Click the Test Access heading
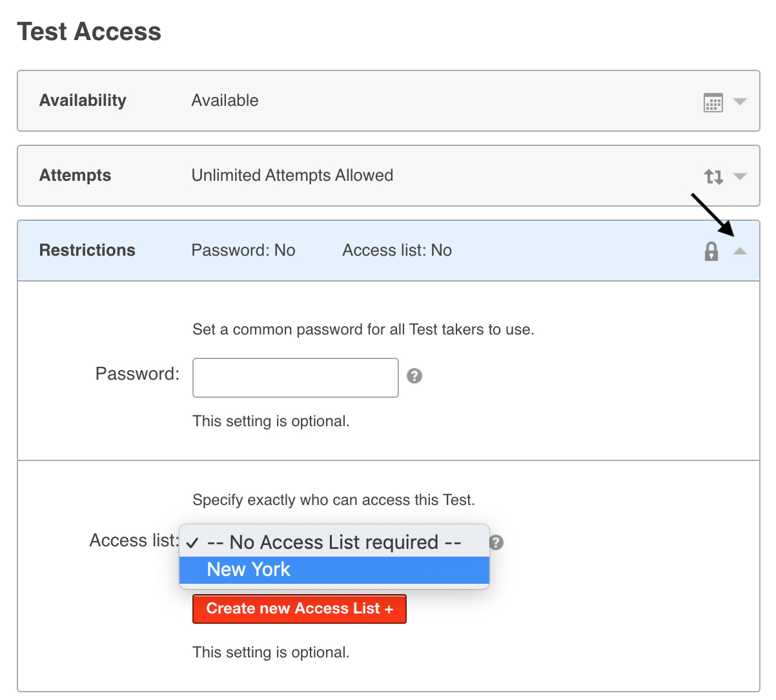776x700 pixels. [89, 32]
